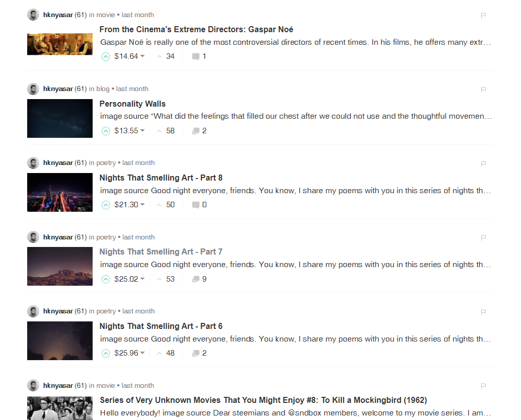This screenshot has height=420, width=521.
Task: Show voters list with 48 votes
Action: (166, 353)
